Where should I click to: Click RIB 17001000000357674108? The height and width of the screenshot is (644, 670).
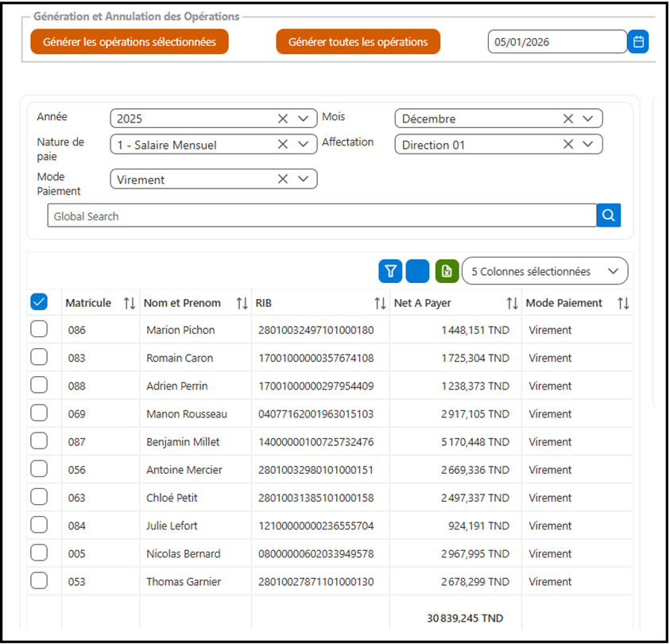click(x=316, y=358)
